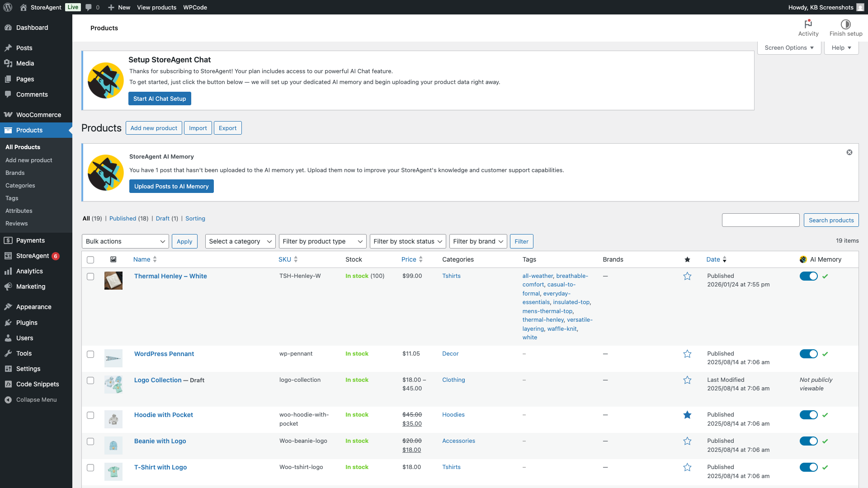Viewport: 868px width, 488px height.
Task: Toggle AI Memory for WordPress Pennant
Action: pyautogui.click(x=808, y=354)
